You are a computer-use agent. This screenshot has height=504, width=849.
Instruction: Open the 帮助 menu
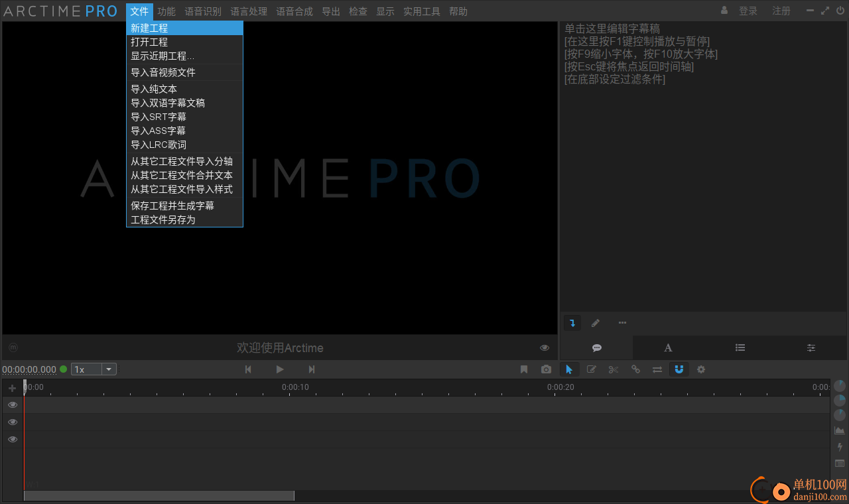(x=458, y=11)
